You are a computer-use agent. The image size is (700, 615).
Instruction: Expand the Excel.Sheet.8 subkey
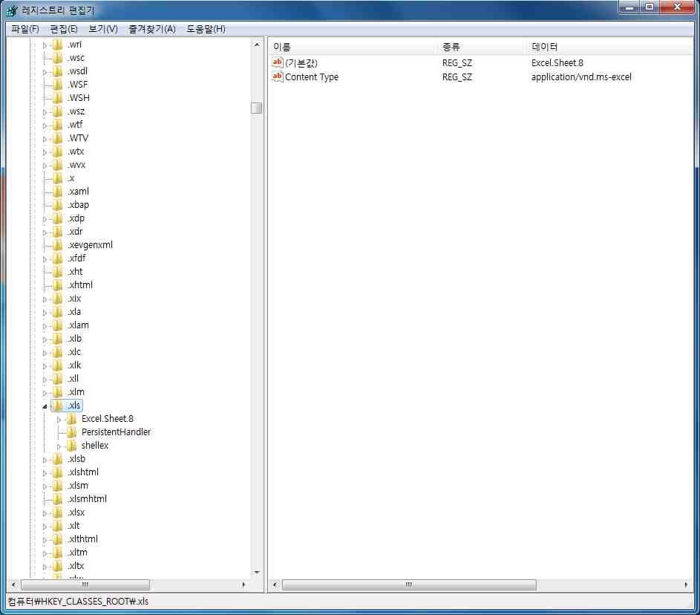[x=59, y=420]
